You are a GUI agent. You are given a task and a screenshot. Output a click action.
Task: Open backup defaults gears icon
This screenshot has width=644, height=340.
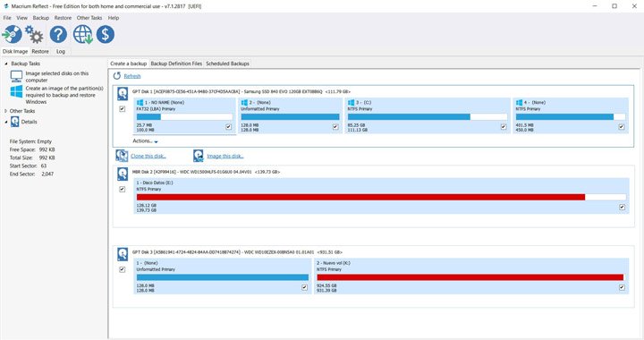coord(34,35)
